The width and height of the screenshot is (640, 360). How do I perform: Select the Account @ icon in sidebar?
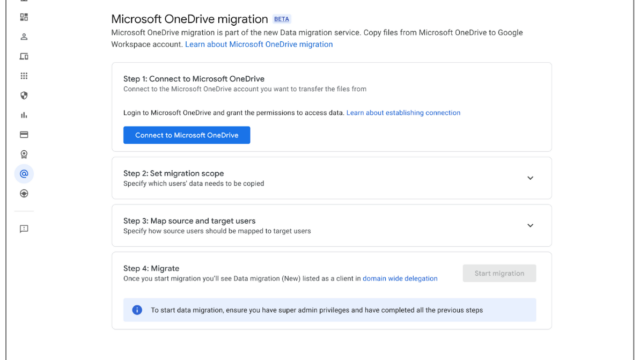click(24, 174)
